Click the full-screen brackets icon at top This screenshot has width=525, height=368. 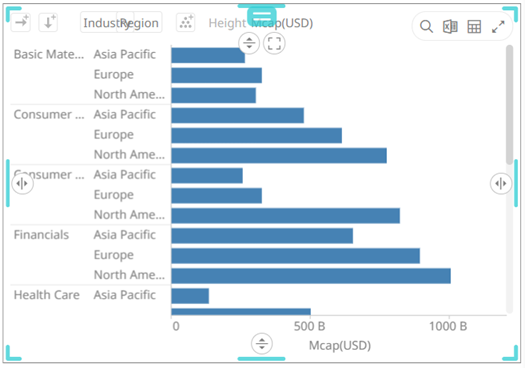click(274, 43)
